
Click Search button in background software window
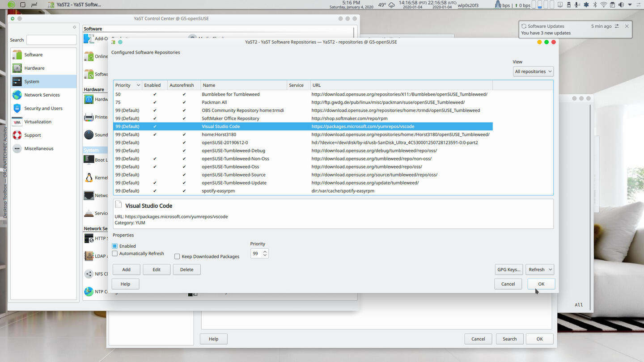(509, 339)
